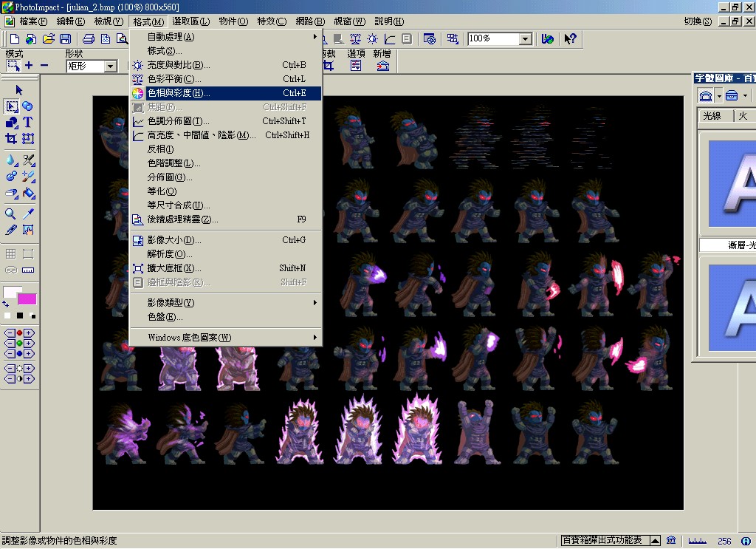Choose 色盤 menu entry

click(226, 316)
